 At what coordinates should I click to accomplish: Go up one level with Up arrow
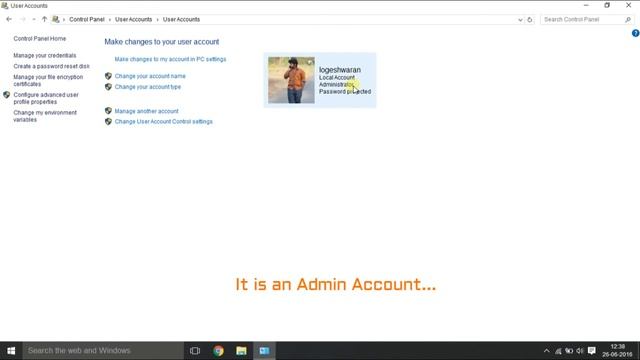coord(44,19)
